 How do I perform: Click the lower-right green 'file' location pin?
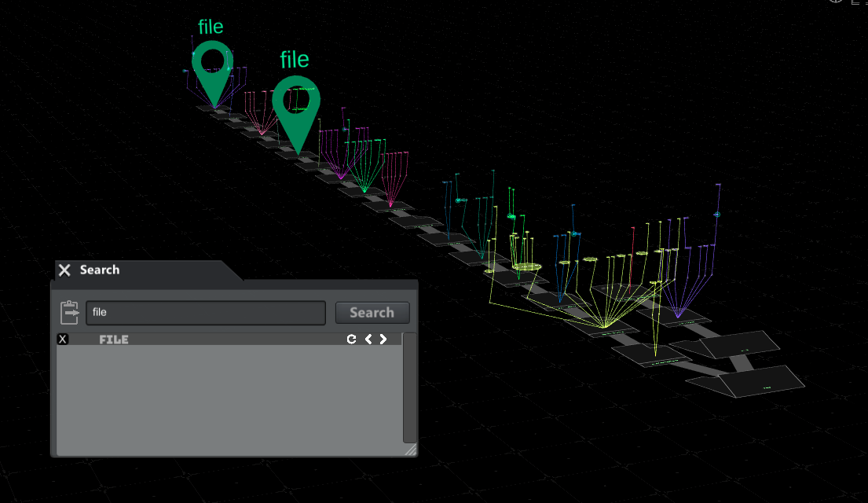pos(296,112)
